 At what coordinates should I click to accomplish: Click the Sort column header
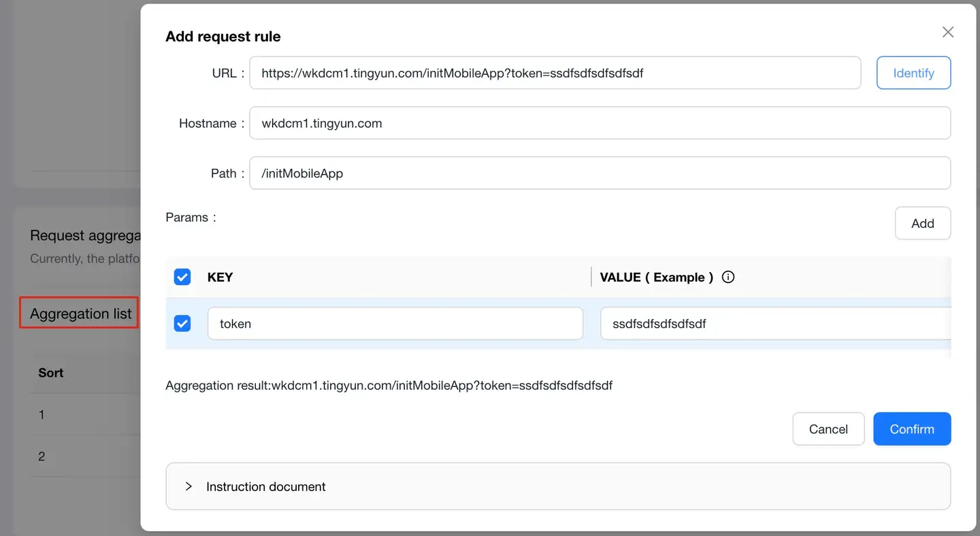pos(51,373)
